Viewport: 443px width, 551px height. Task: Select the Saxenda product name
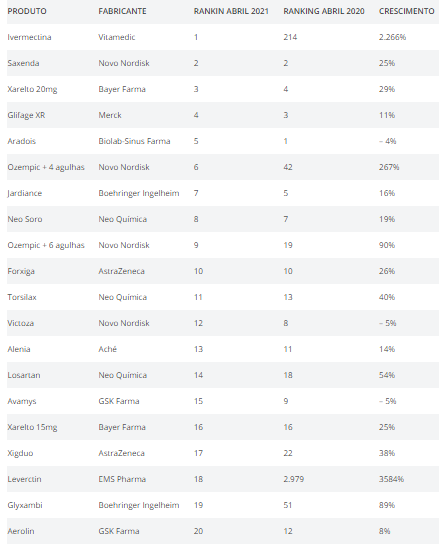click(x=23, y=63)
